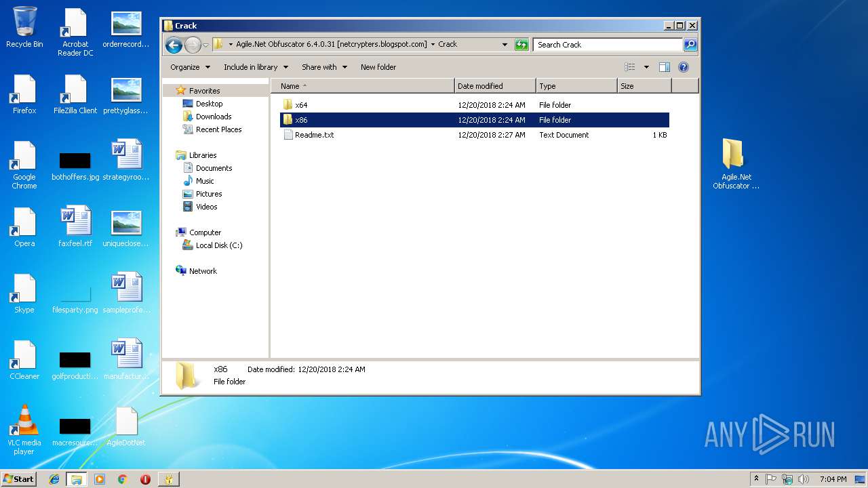Select the AgileDotNet desktop file
The height and width of the screenshot is (488, 868).
coord(126,426)
